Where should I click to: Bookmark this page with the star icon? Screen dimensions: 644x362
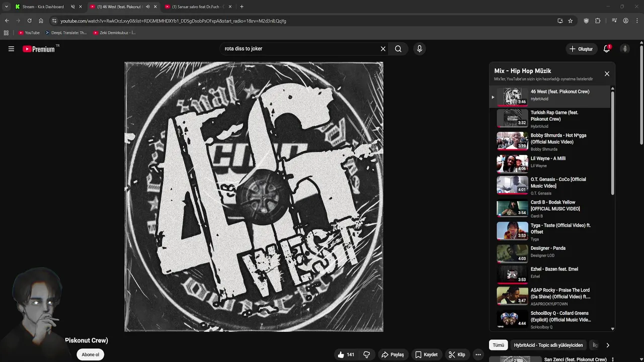[570, 21]
